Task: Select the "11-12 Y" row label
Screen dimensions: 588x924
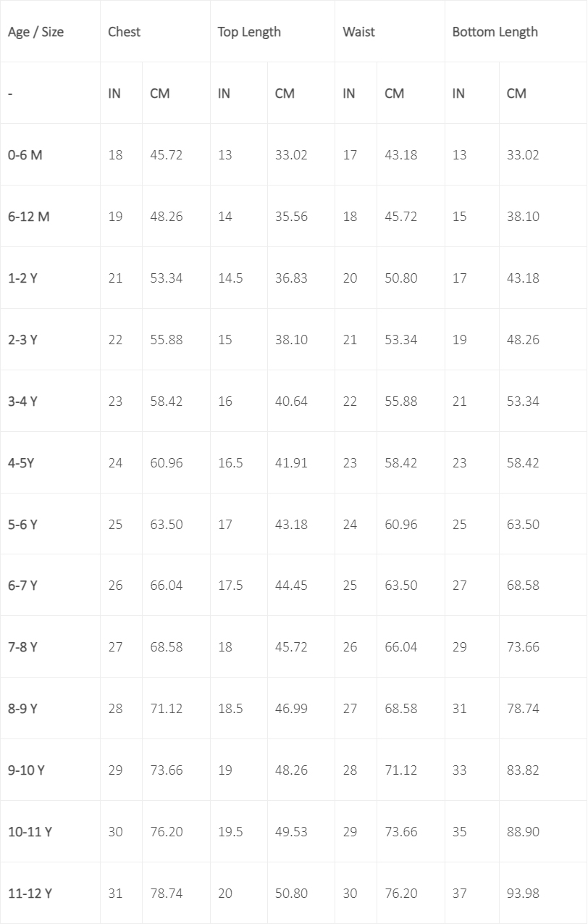Action: point(30,894)
